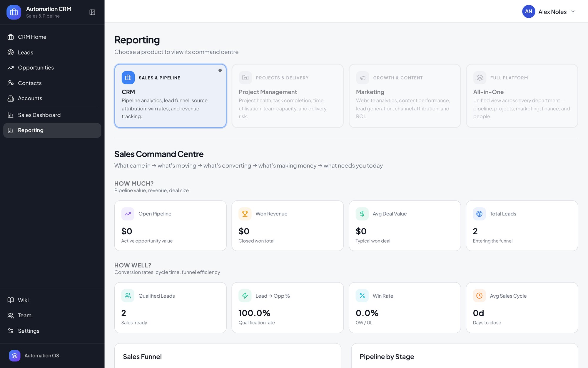This screenshot has width=588, height=368.
Task: Click the AN user avatar
Action: coord(528,11)
